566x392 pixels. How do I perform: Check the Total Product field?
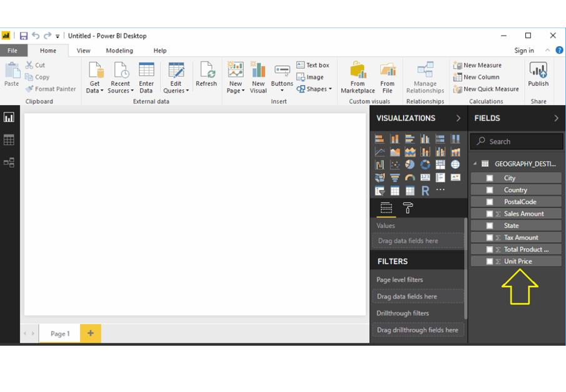click(x=490, y=249)
